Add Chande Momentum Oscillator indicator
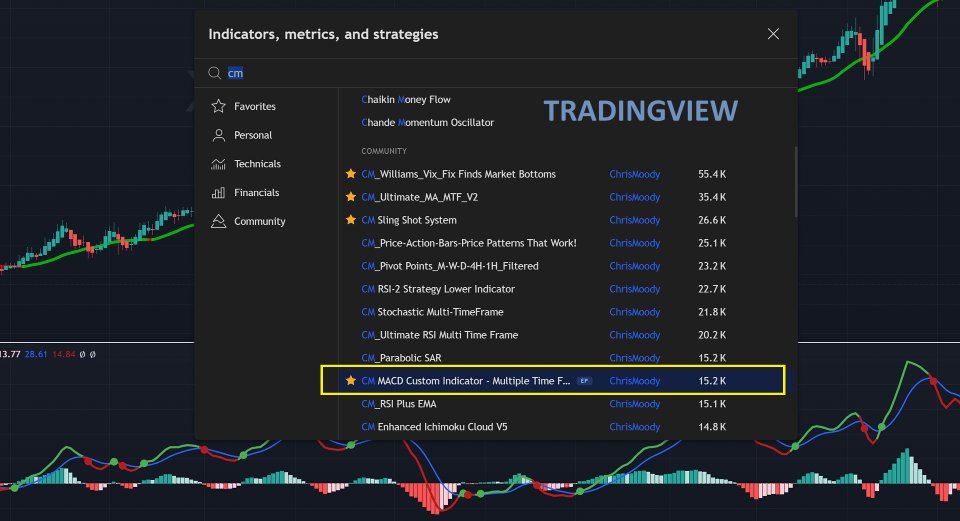 click(x=427, y=122)
